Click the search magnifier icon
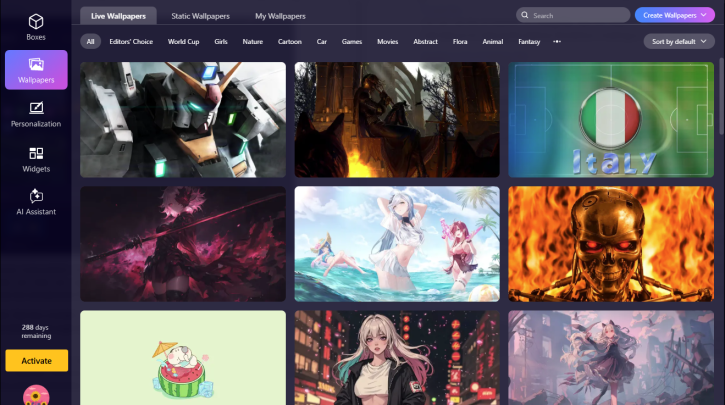725x405 pixels. pyautogui.click(x=525, y=15)
